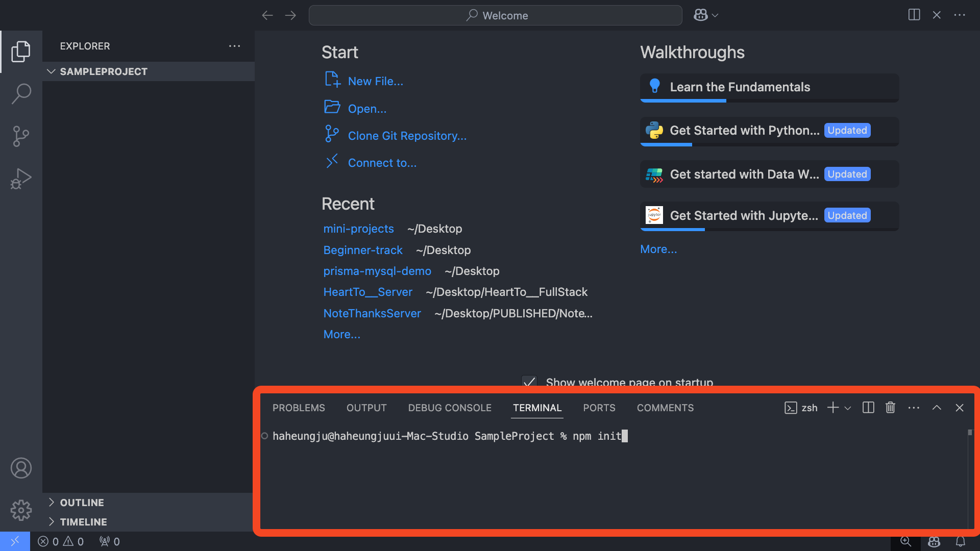980x551 pixels.
Task: Split the editor to the right
Action: pyautogui.click(x=914, y=15)
